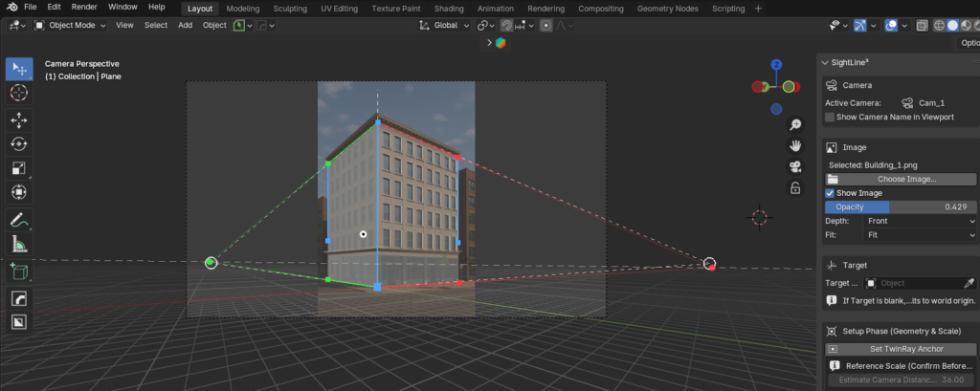Click the pan hand viewport icon
The height and width of the screenshot is (391, 980).
[795, 145]
